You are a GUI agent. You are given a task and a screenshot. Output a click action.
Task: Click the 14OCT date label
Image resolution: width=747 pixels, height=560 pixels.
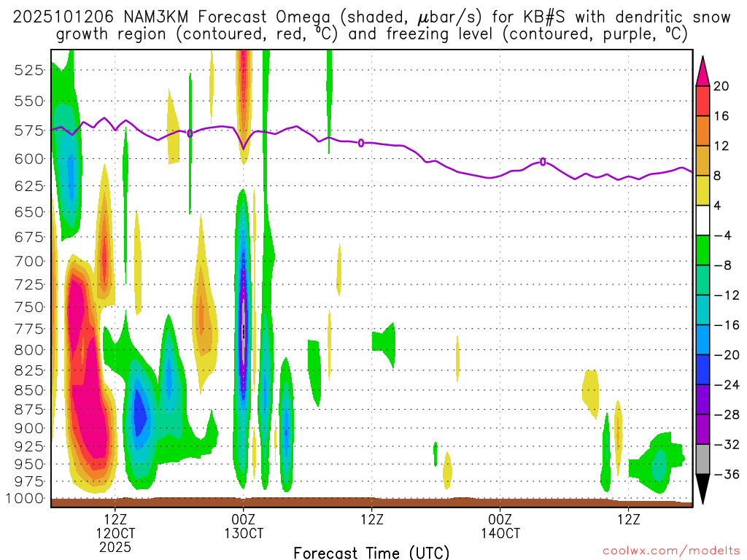tap(500, 533)
